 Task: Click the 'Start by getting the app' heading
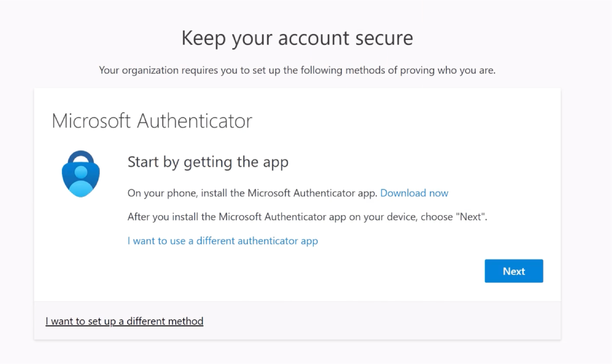tap(208, 162)
